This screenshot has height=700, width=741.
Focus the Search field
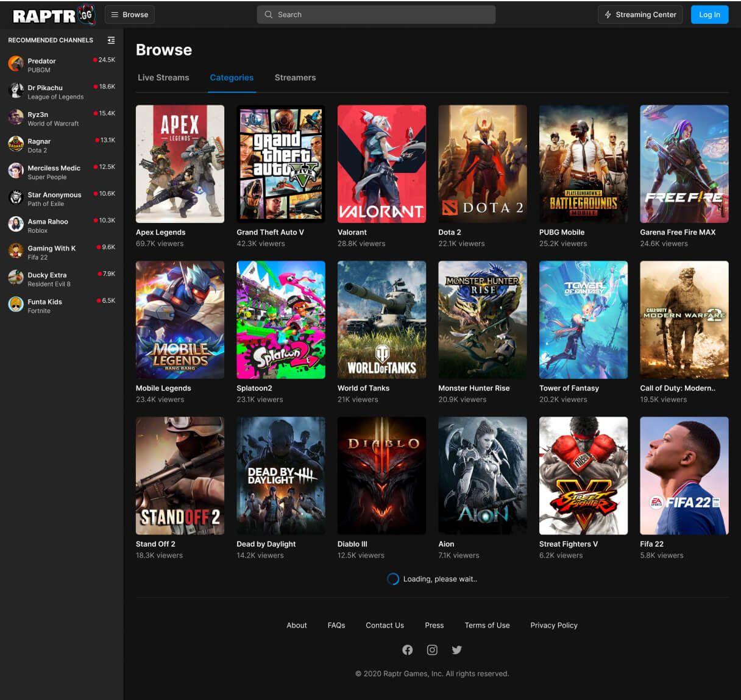[x=376, y=15]
